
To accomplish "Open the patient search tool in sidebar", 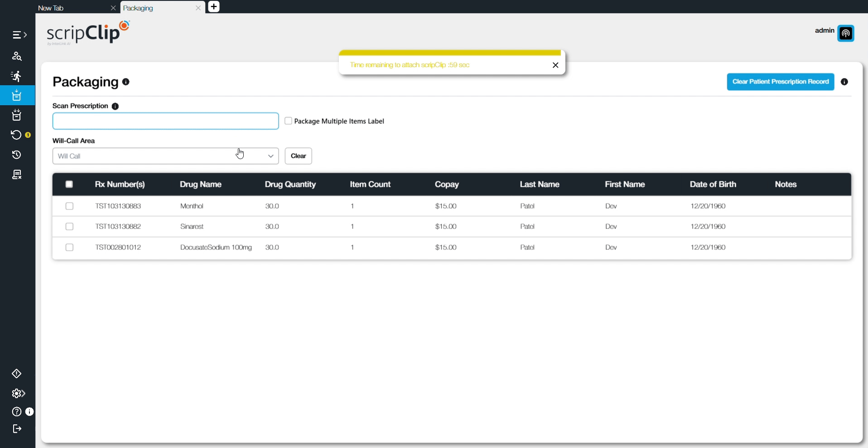I will tap(17, 56).
